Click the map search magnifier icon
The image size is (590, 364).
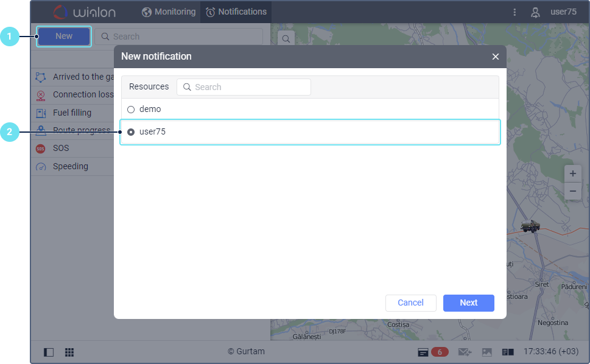tap(286, 39)
